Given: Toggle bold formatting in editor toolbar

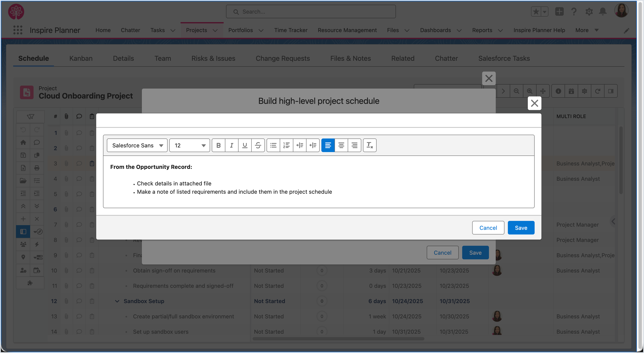Looking at the screenshot, I should click(218, 145).
